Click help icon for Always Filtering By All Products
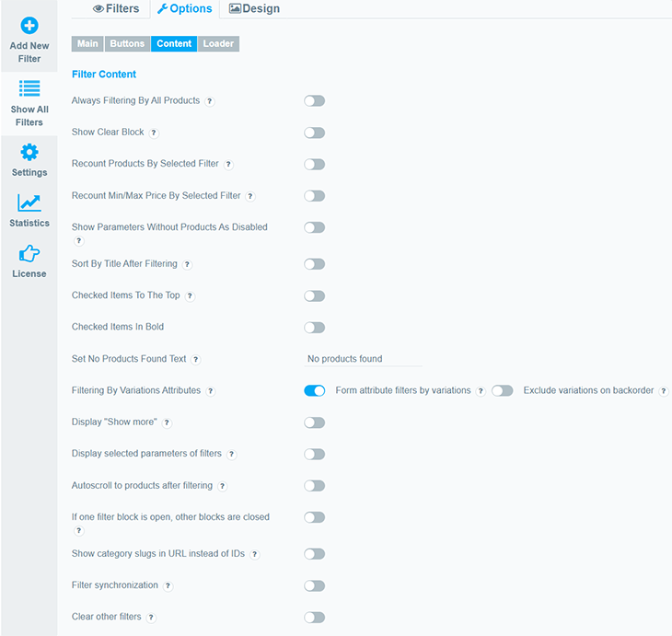This screenshot has height=636, width=672. click(209, 101)
